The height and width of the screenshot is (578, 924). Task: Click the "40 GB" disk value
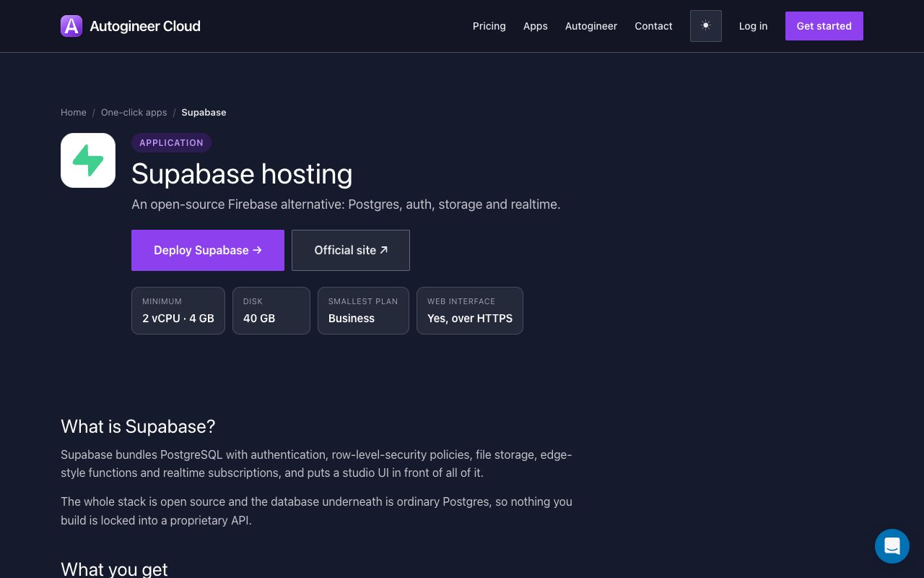259,319
